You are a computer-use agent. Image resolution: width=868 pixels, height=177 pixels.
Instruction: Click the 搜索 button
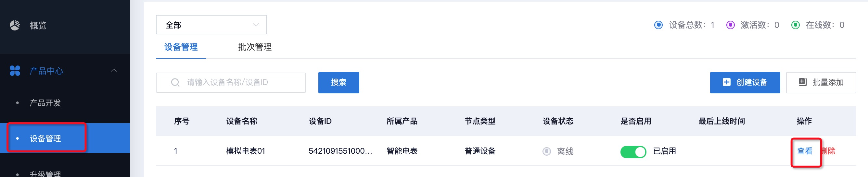(x=338, y=82)
